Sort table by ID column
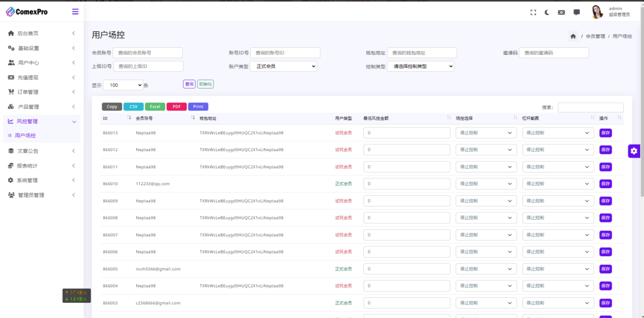Screen dimensions: 644x318 (x=129, y=118)
